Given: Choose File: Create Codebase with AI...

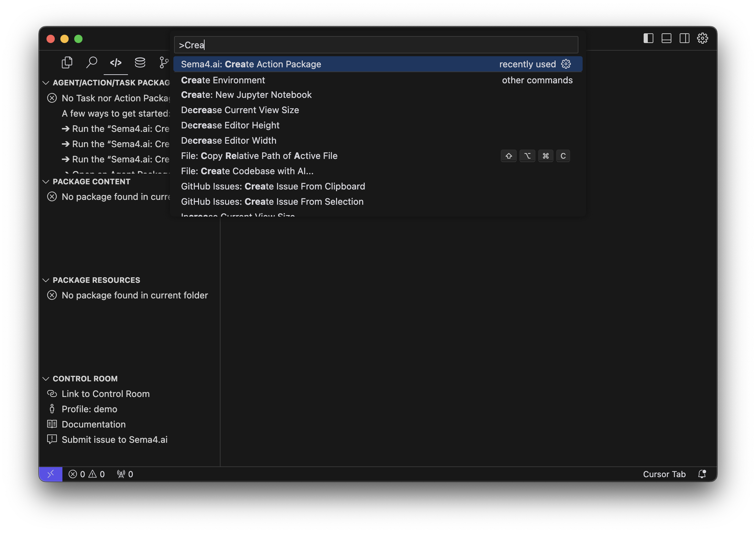Looking at the screenshot, I should pos(378,171).
